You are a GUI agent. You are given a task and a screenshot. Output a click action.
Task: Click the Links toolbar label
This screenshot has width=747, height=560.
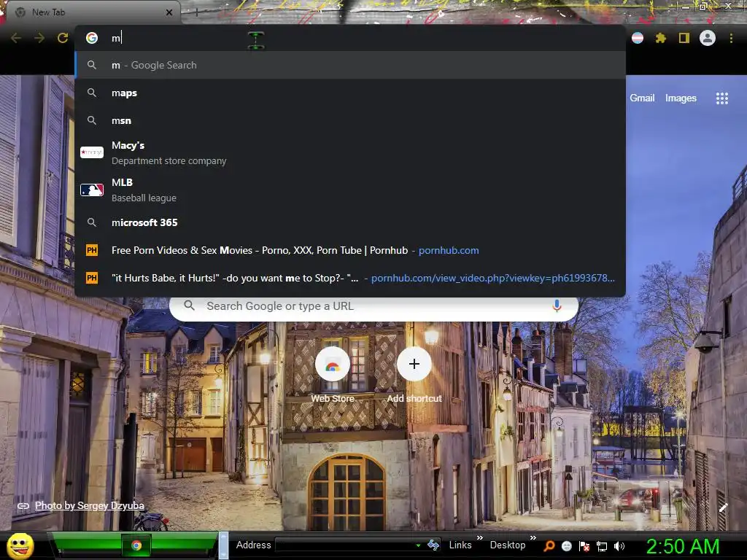point(460,545)
